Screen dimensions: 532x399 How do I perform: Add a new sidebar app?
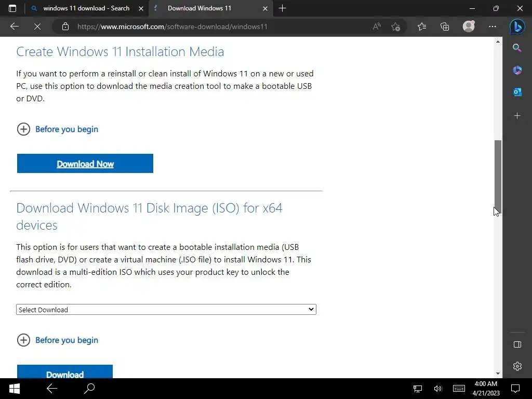pyautogui.click(x=517, y=116)
